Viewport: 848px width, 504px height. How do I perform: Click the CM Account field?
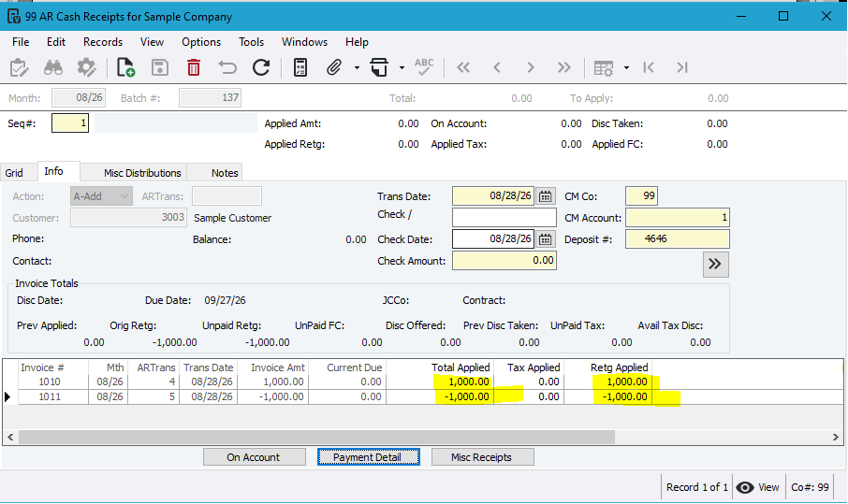(x=677, y=217)
